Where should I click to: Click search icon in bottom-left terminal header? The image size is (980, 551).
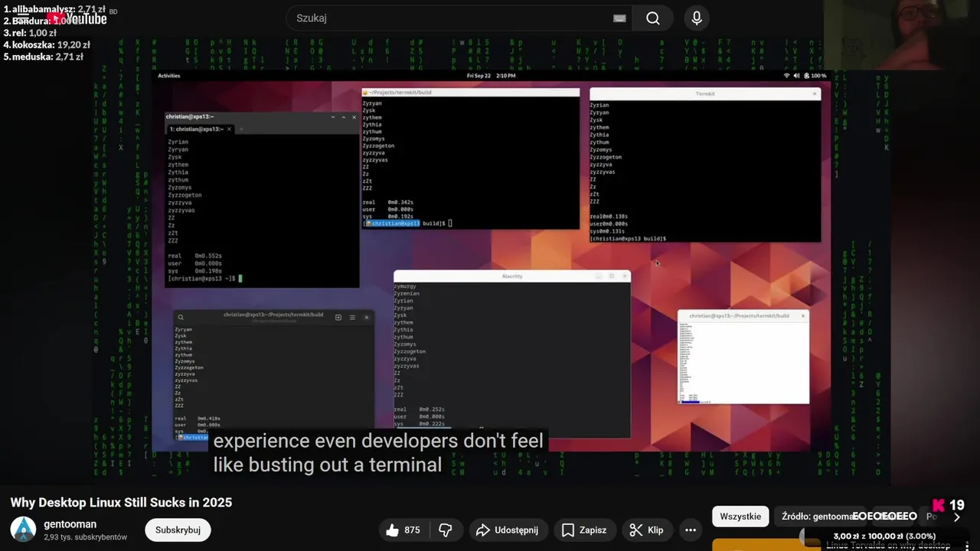180,317
